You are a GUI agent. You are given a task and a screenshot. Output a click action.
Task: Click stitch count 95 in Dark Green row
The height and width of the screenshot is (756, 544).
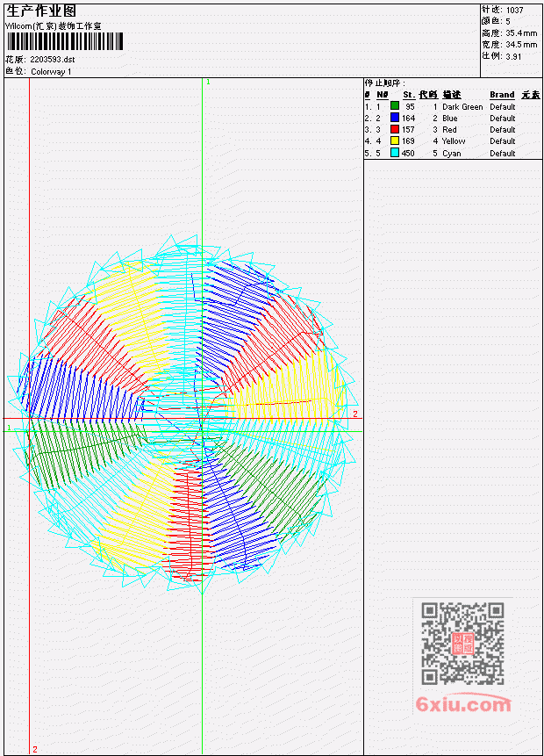[x=410, y=107]
